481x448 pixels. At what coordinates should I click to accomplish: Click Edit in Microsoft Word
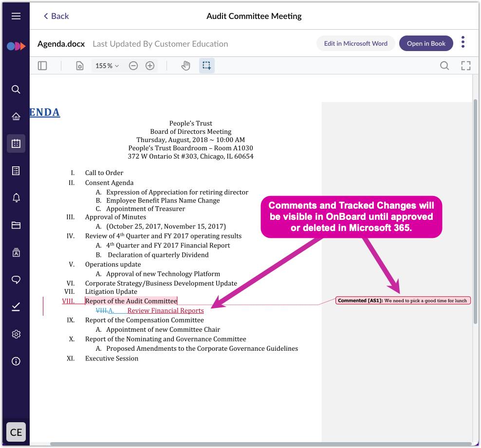355,43
